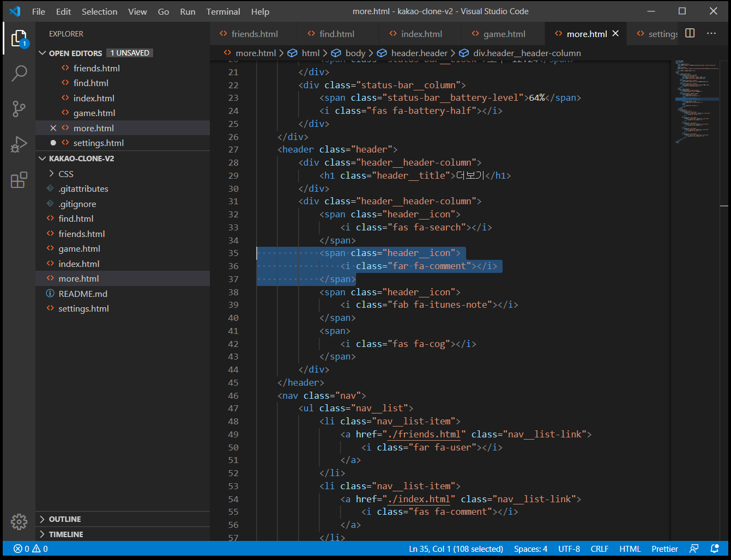Screen dimensions: 731x560
Task: Click the Ln 35, Col 1 status item
Action: (456, 549)
